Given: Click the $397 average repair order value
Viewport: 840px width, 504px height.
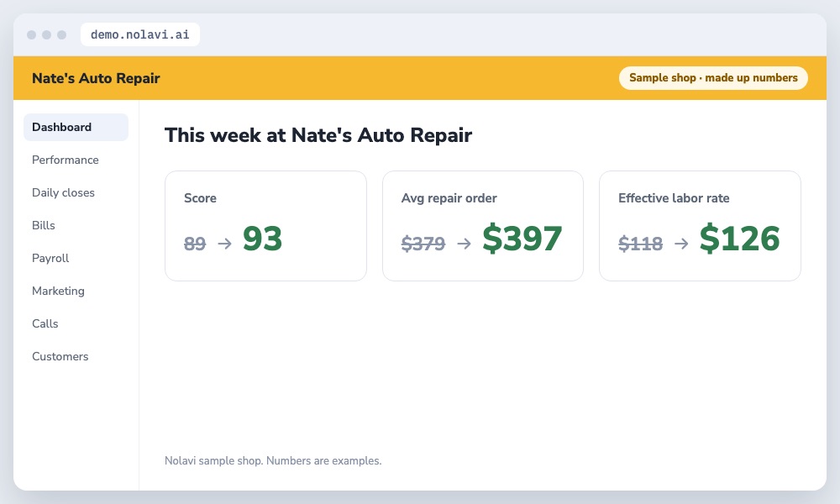Looking at the screenshot, I should [522, 239].
